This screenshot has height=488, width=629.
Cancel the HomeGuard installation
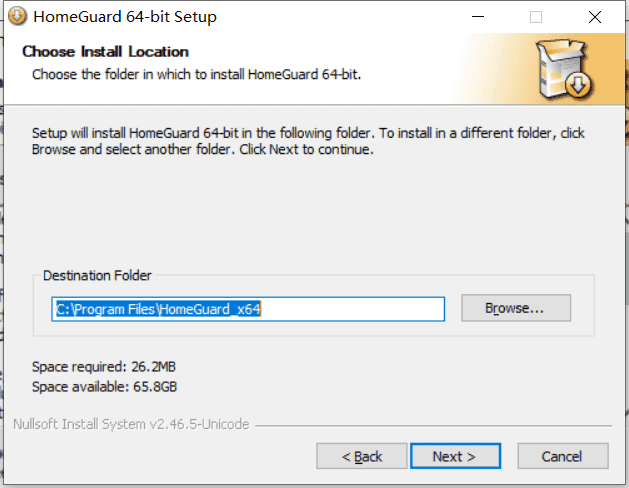click(563, 456)
